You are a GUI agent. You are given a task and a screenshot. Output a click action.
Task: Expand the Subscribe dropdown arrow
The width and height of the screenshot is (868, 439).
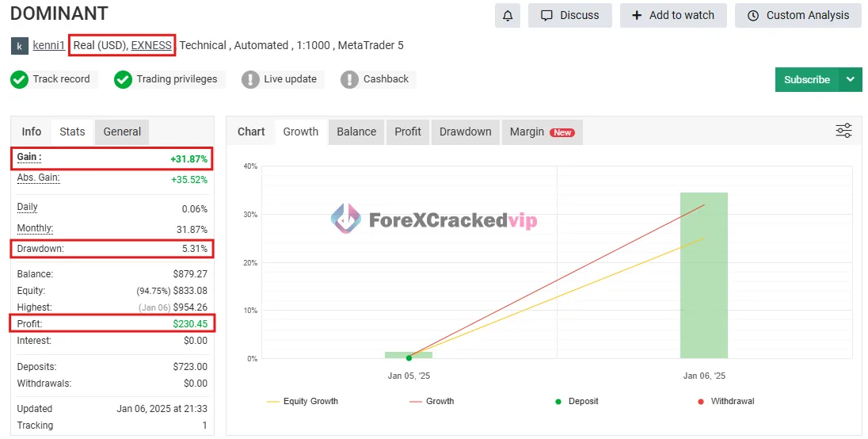pyautogui.click(x=851, y=80)
